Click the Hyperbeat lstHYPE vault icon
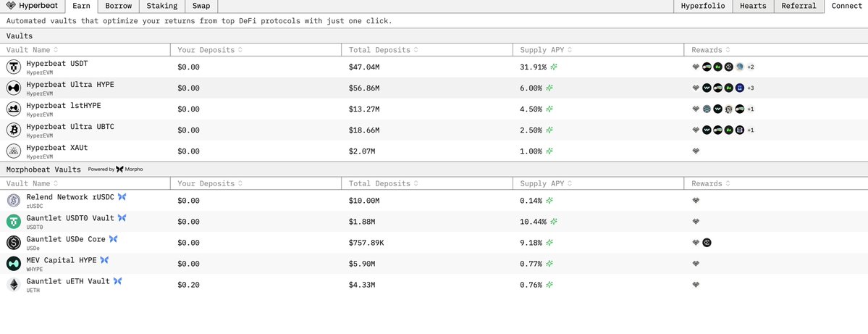 13,109
